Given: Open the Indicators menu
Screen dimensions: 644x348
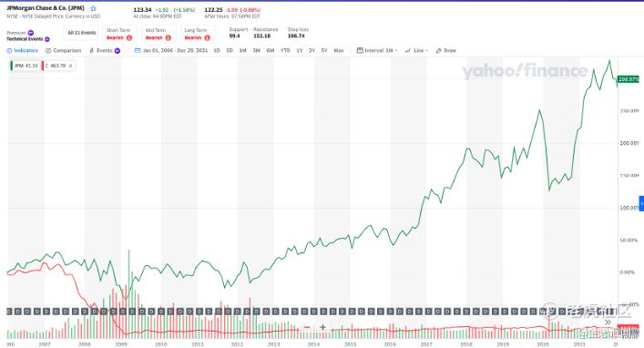Looking at the screenshot, I should (x=23, y=50).
